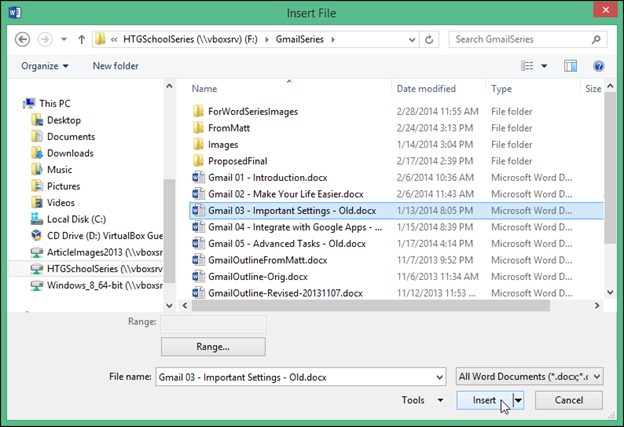Open Music in the sidebar
Screen dimensions: 624x427
coord(52,170)
